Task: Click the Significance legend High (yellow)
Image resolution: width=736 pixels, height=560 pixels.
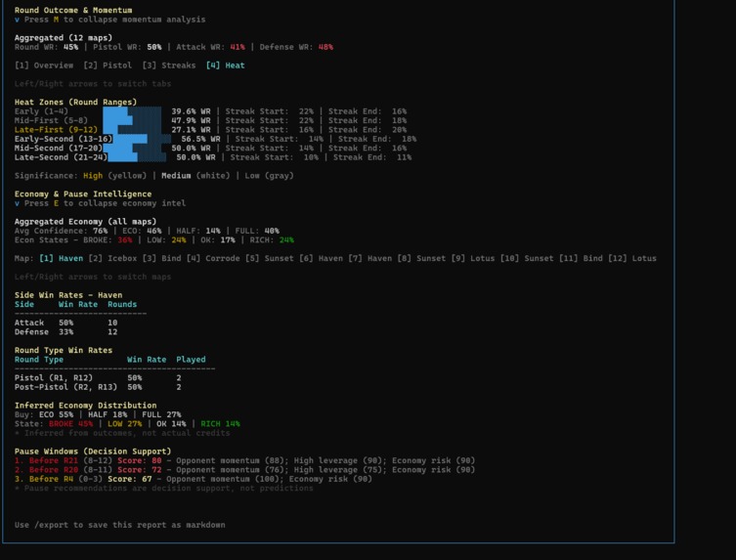Action: tap(115, 176)
